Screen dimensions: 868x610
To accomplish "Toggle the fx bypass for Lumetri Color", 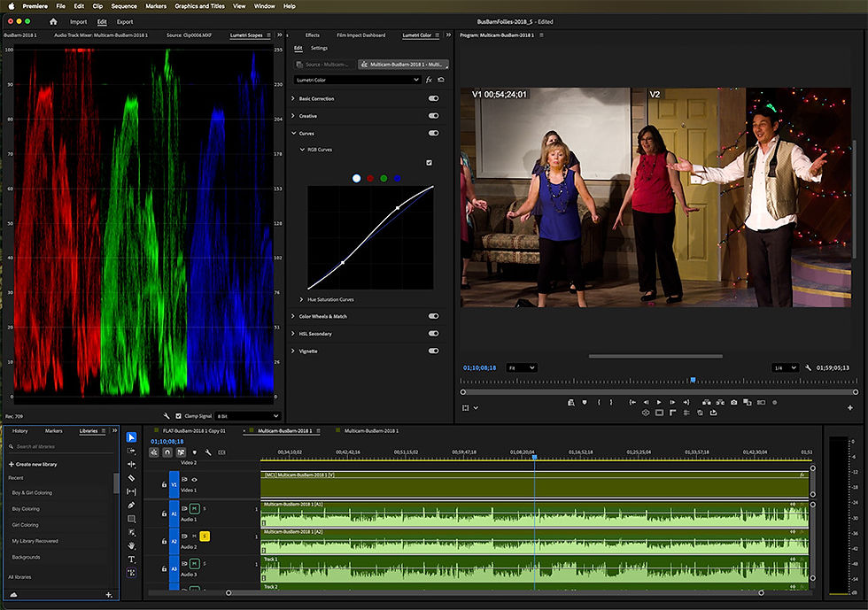I will point(429,80).
